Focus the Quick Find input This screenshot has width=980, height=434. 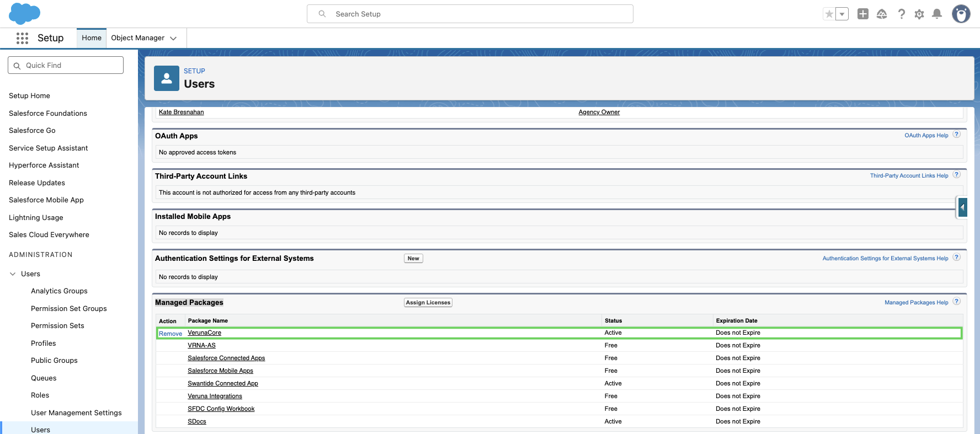click(x=66, y=65)
